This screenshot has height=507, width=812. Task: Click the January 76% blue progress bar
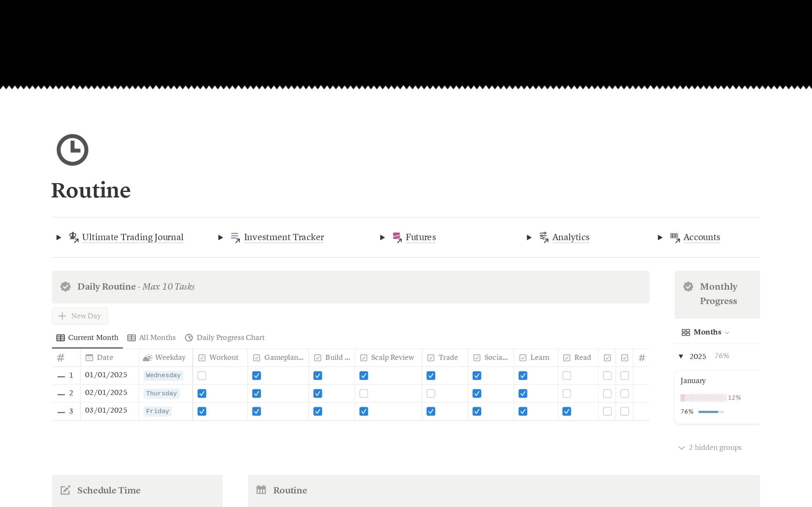(x=711, y=412)
